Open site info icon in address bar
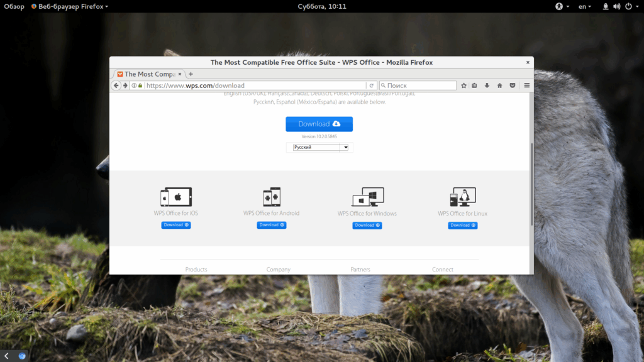The image size is (644, 362). click(x=134, y=85)
